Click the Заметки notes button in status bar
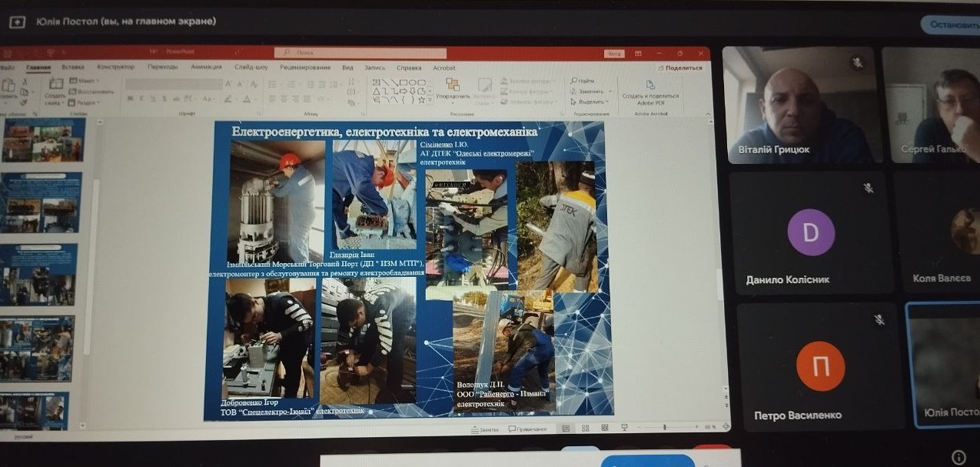 tap(484, 429)
